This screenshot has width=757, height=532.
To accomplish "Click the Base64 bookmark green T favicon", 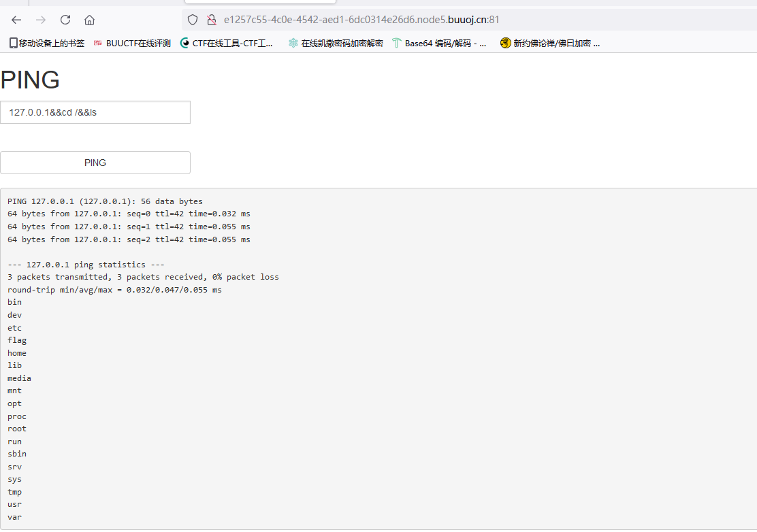I will pyautogui.click(x=397, y=44).
